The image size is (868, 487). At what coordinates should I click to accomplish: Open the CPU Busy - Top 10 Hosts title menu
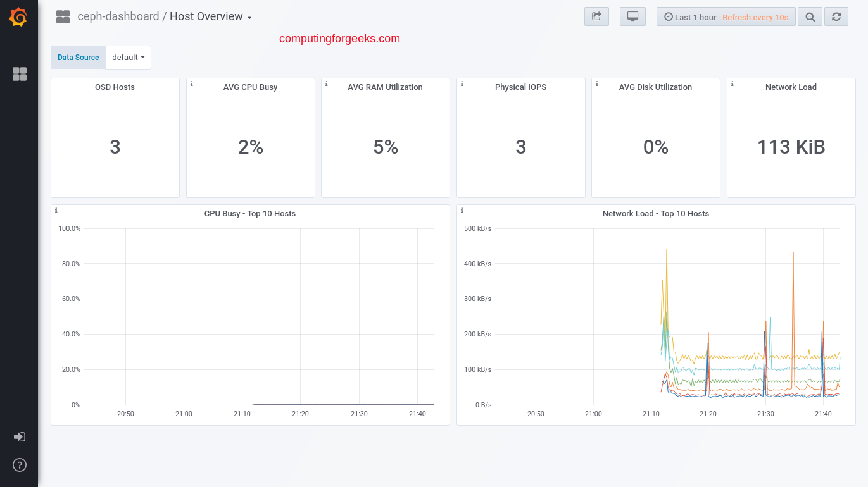(249, 214)
